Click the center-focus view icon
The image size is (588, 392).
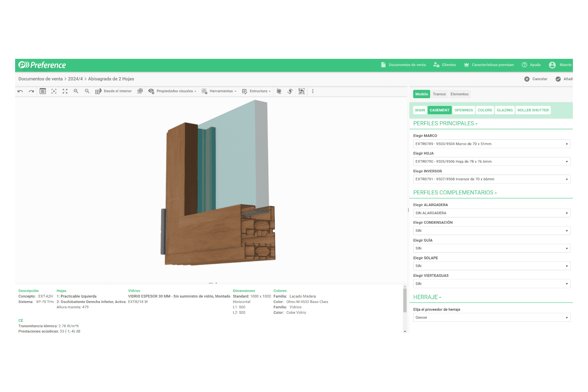pos(54,91)
